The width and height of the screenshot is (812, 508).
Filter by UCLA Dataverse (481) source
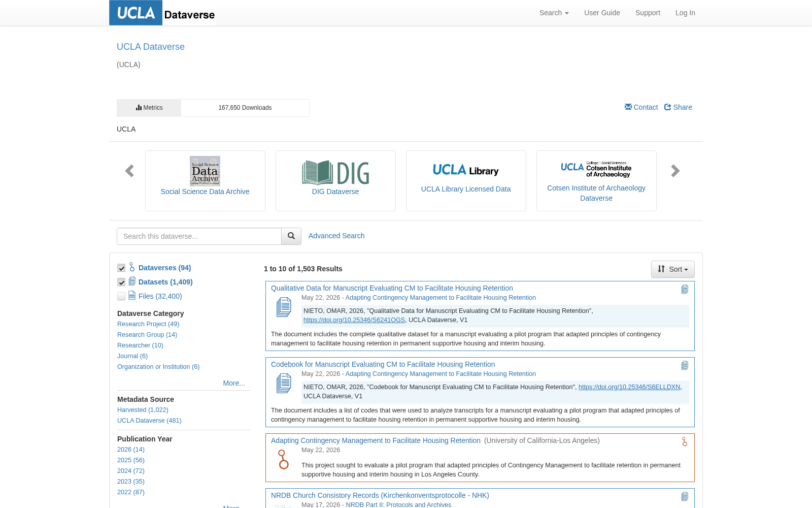tap(149, 421)
